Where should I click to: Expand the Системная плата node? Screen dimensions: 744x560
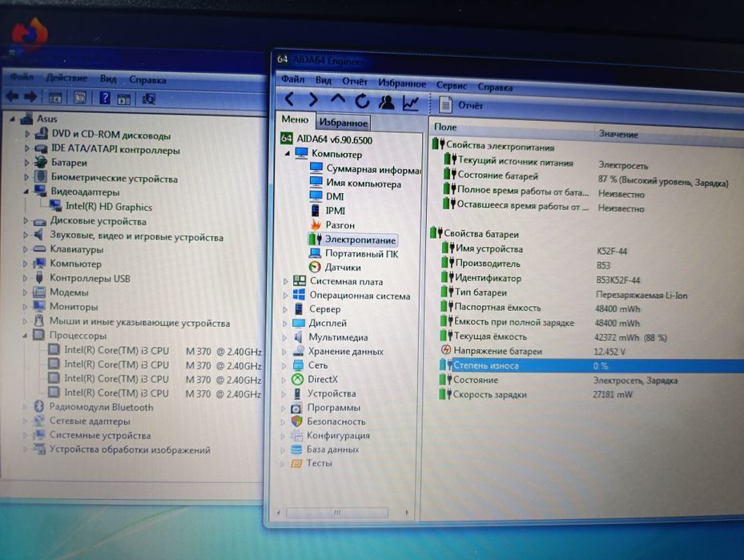click(284, 281)
